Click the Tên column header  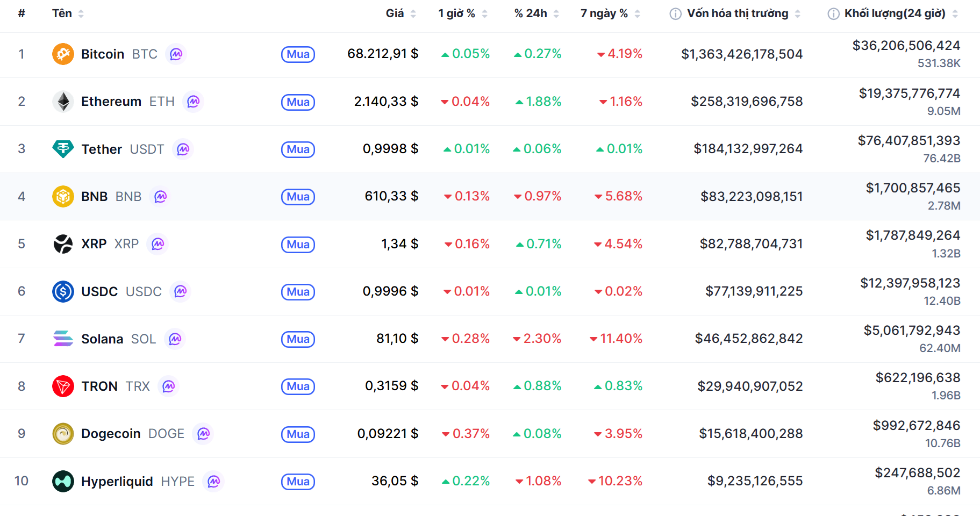point(62,13)
